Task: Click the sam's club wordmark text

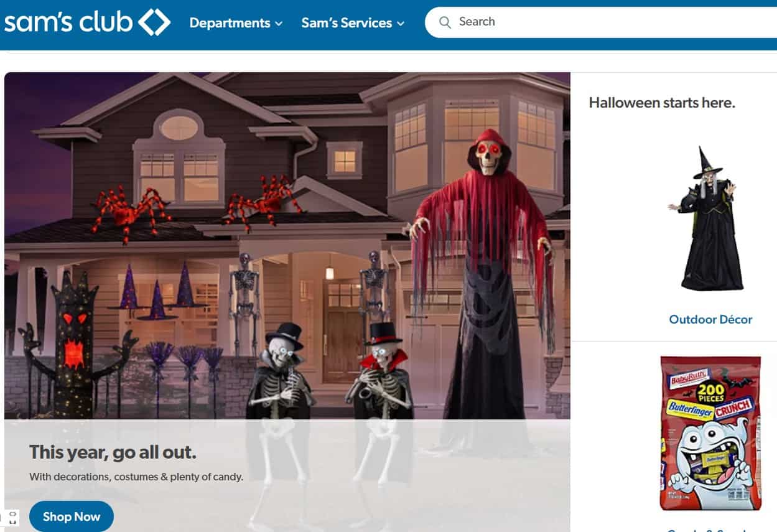Action: 68,22
